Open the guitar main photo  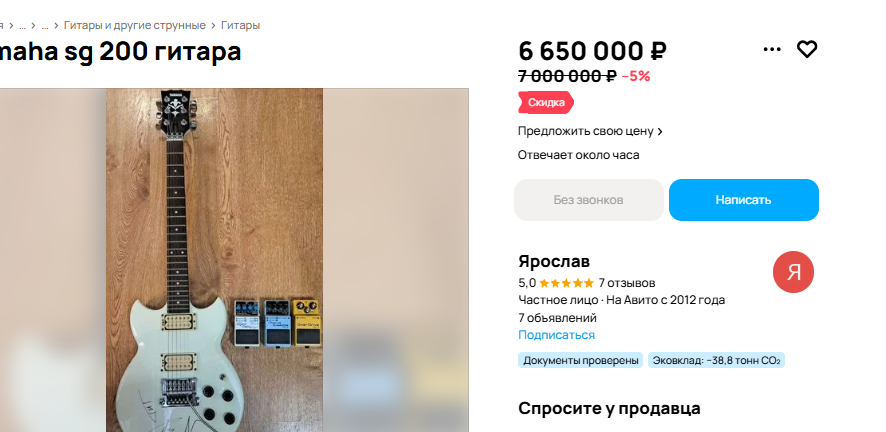(215, 260)
